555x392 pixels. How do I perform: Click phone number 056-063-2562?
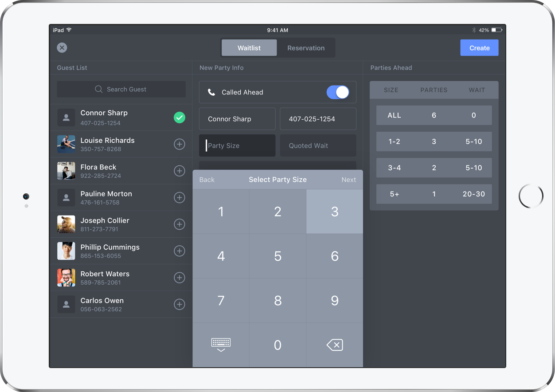tap(101, 309)
